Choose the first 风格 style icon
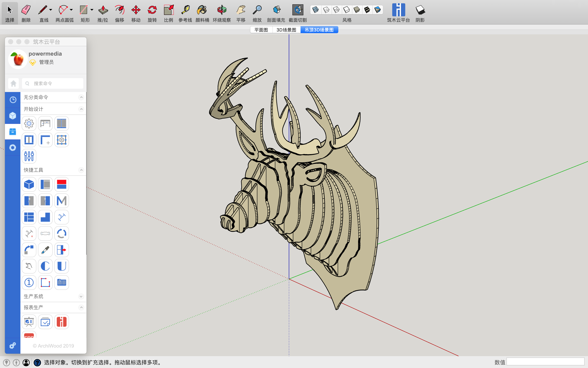 pyautogui.click(x=316, y=10)
